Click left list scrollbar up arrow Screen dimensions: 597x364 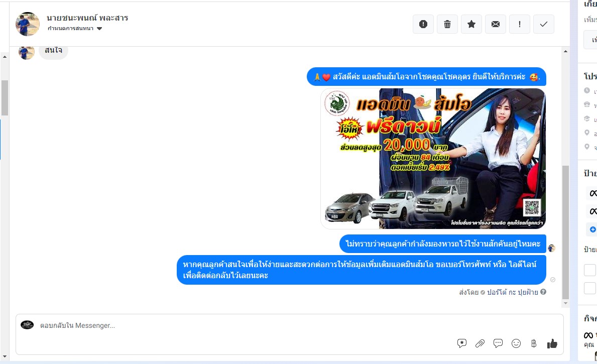click(x=5, y=57)
